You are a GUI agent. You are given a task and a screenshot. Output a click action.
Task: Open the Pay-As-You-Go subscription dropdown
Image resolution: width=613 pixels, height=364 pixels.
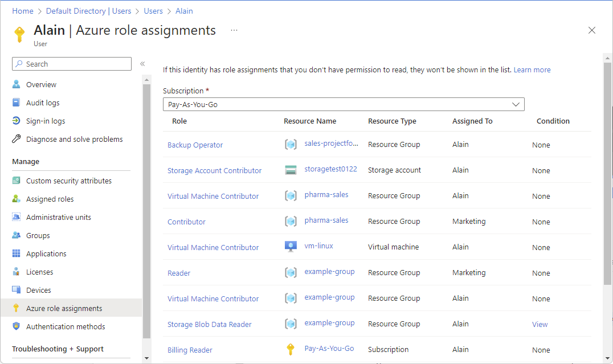pyautogui.click(x=344, y=104)
